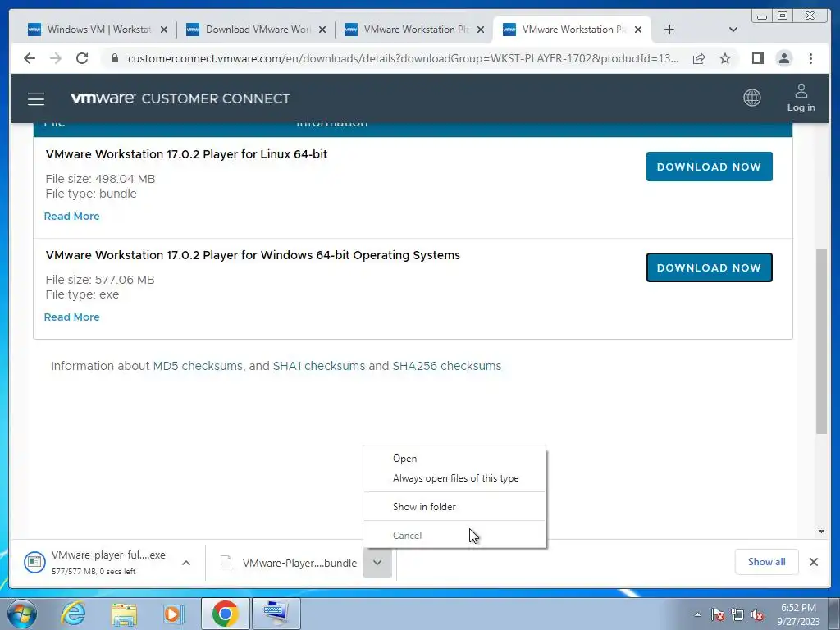Reload the current page
Viewport: 840px width, 630px height.
point(82,58)
